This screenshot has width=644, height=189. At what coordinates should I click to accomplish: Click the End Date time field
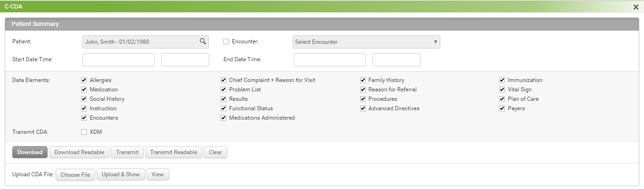pyautogui.click(x=396, y=60)
